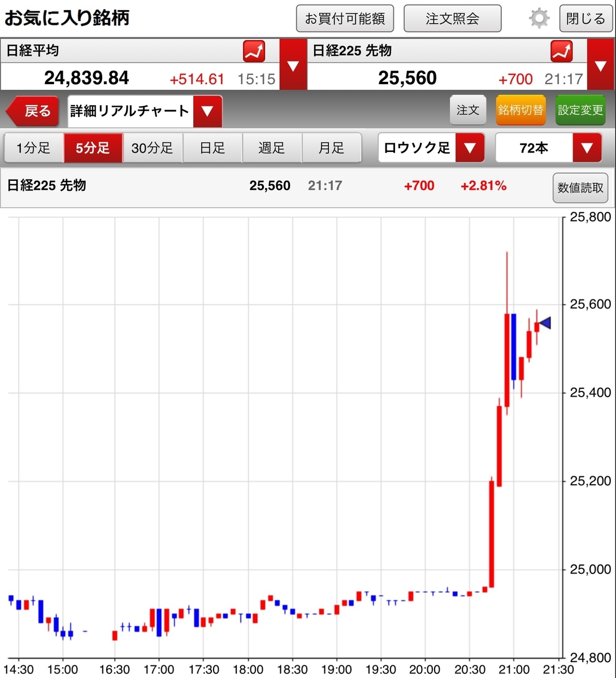Click the large 25,560 futures price in header
This screenshot has height=678, width=616.
(407, 78)
